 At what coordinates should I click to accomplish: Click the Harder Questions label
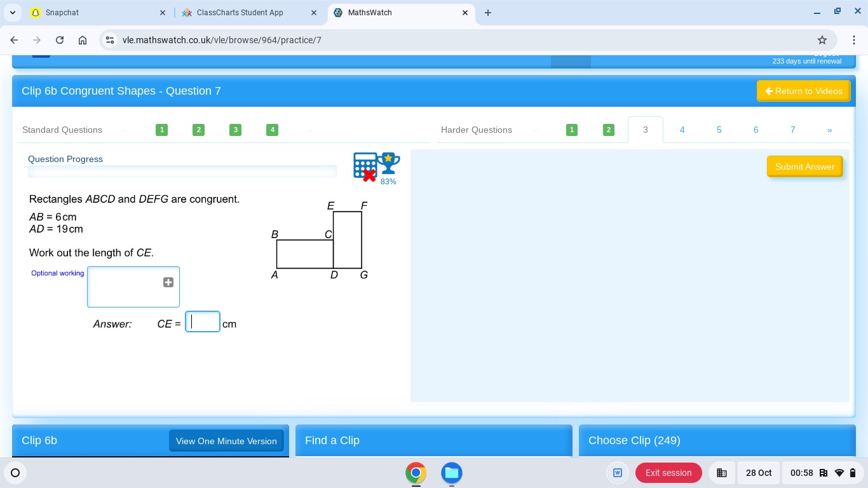pos(477,130)
